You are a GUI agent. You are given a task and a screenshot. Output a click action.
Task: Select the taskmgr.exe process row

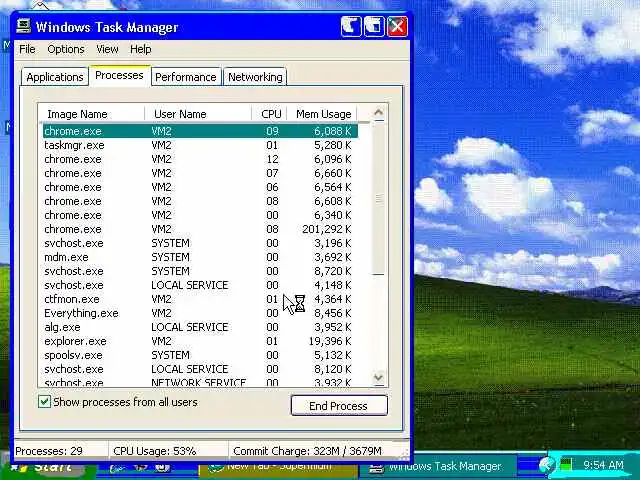coord(200,145)
